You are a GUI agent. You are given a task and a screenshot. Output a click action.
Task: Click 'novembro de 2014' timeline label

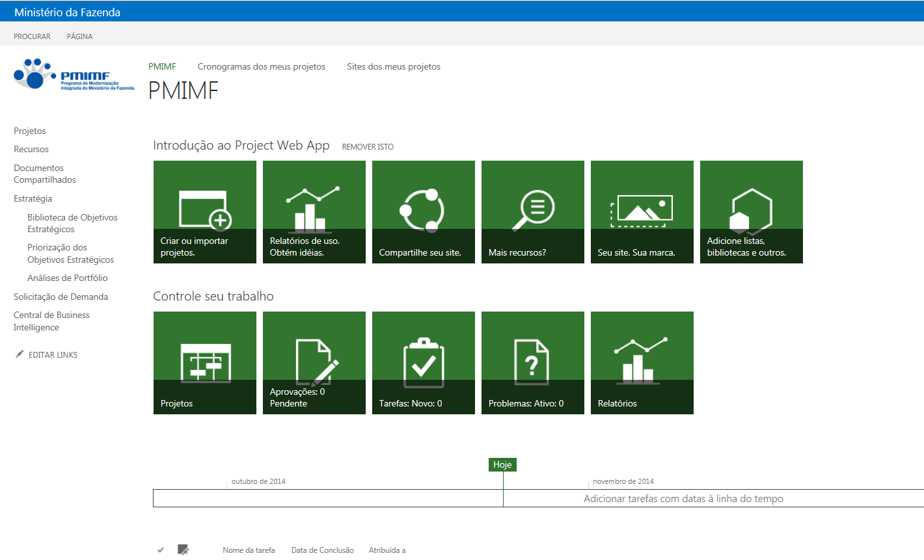coord(623,481)
